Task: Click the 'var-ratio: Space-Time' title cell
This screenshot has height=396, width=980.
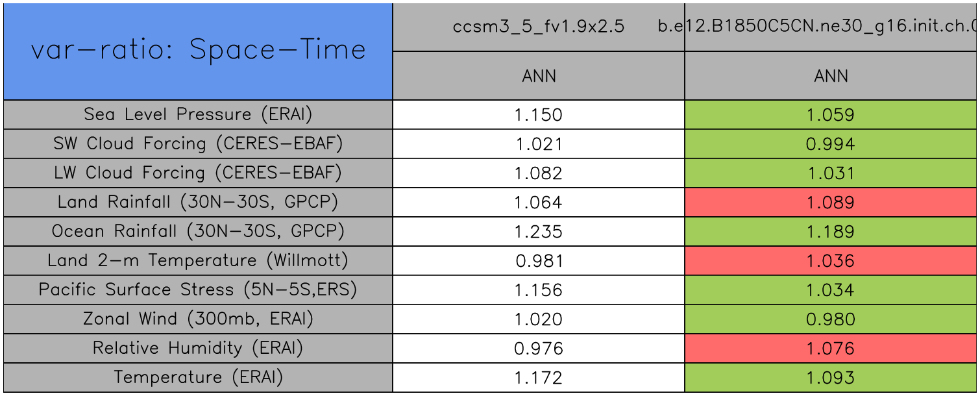Action: click(x=198, y=51)
